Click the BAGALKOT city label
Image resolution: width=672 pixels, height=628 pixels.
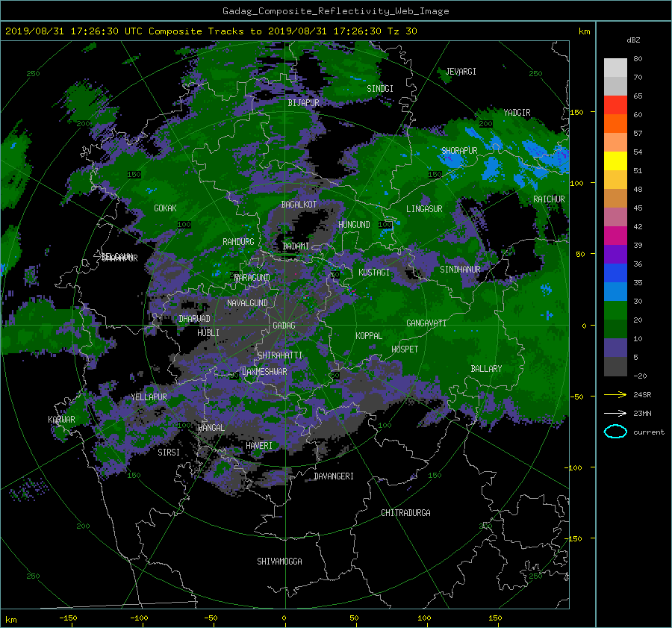pyautogui.click(x=299, y=205)
